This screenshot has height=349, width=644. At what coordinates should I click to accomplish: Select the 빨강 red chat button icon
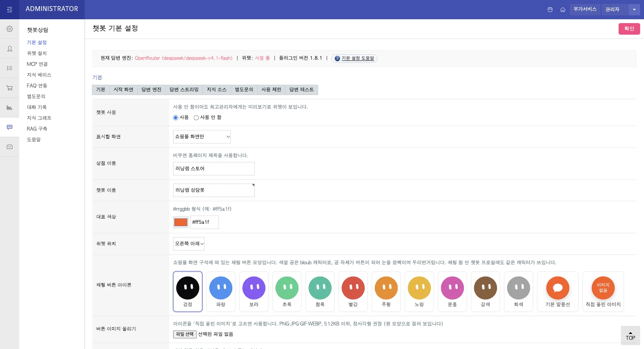[x=353, y=292]
